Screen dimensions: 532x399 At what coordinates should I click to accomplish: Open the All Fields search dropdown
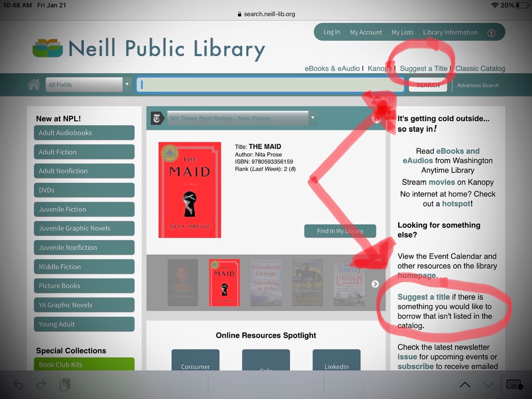[x=88, y=85]
